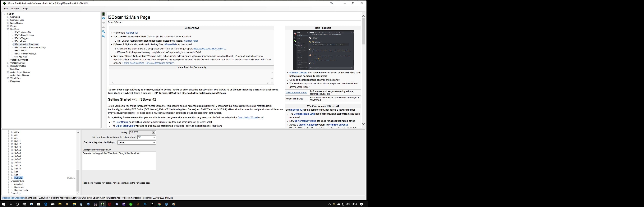
Task: Expand the Game Helpers node
Action: [8, 23]
